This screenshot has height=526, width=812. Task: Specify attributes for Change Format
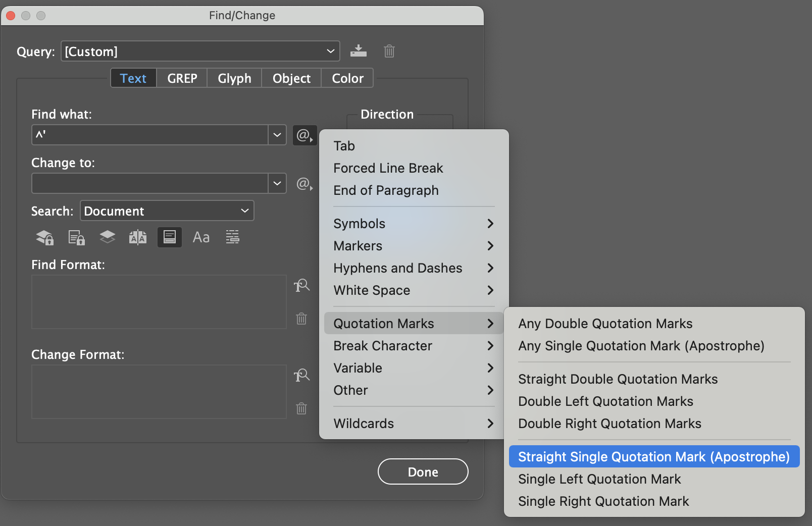click(x=301, y=375)
